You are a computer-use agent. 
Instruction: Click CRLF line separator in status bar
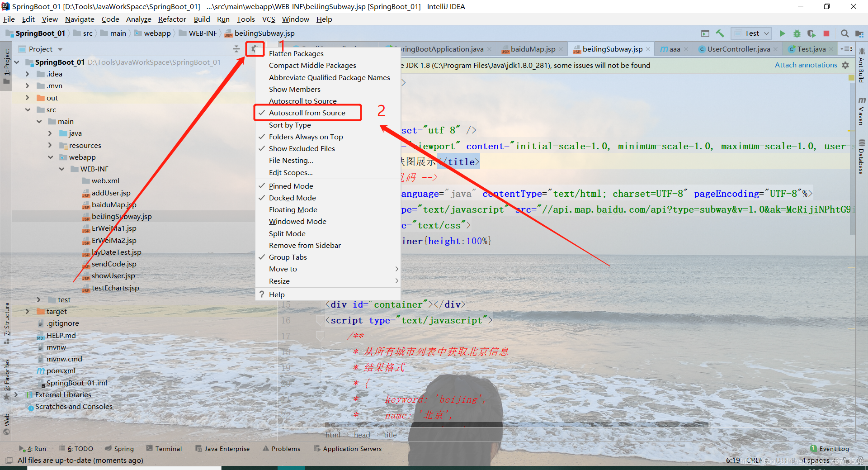tap(754, 460)
